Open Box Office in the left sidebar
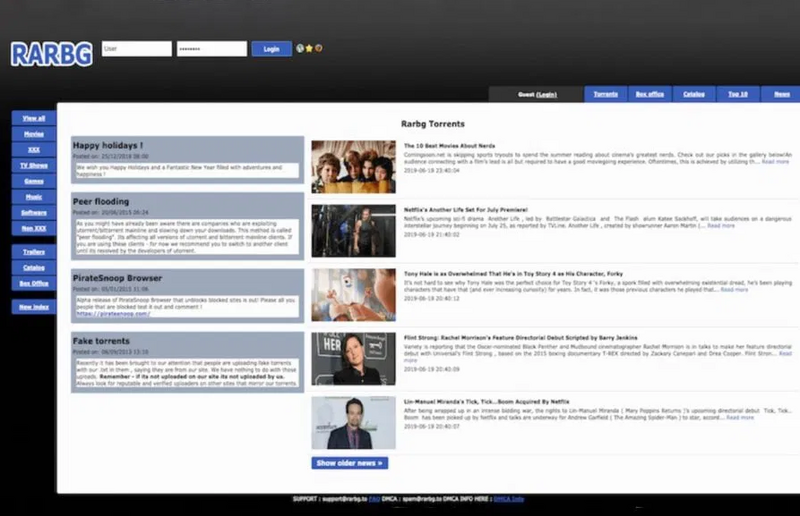 coord(34,283)
